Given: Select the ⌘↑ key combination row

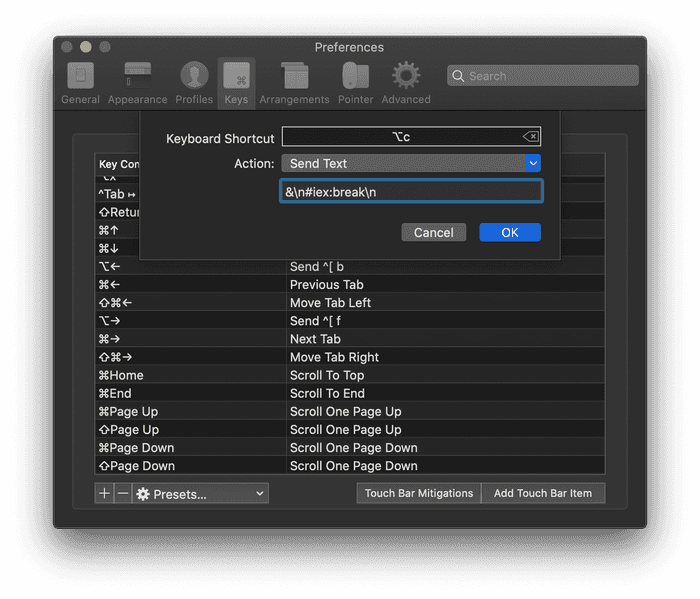Looking at the screenshot, I should (x=118, y=230).
